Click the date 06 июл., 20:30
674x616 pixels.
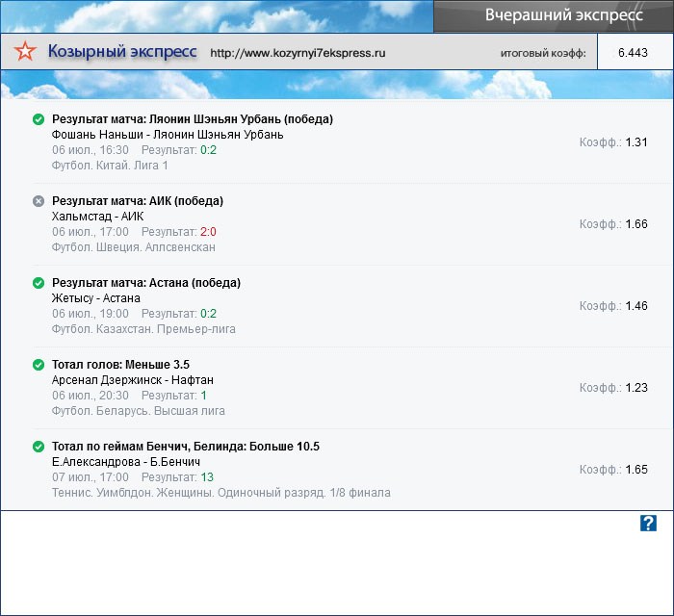(91, 396)
